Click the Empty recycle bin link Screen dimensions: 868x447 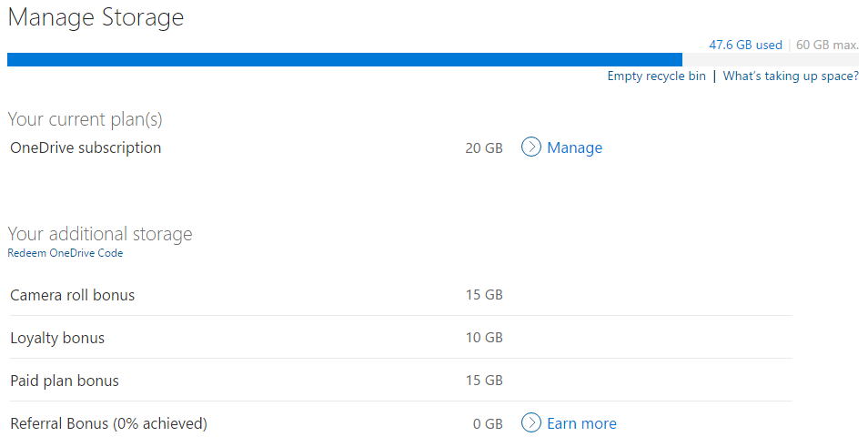coord(656,76)
